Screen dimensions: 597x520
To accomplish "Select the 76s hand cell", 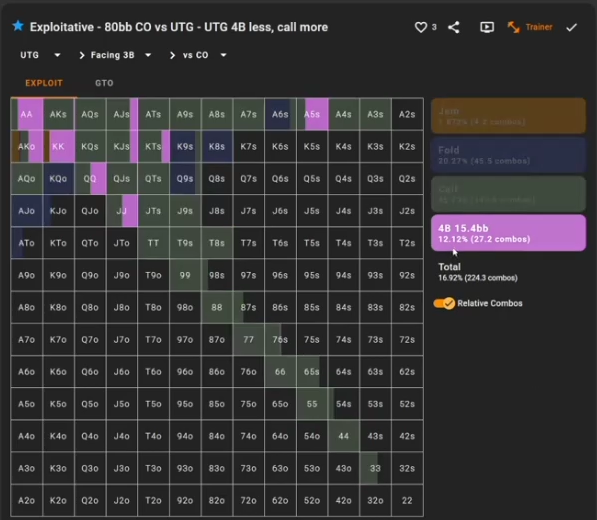I will [x=280, y=340].
